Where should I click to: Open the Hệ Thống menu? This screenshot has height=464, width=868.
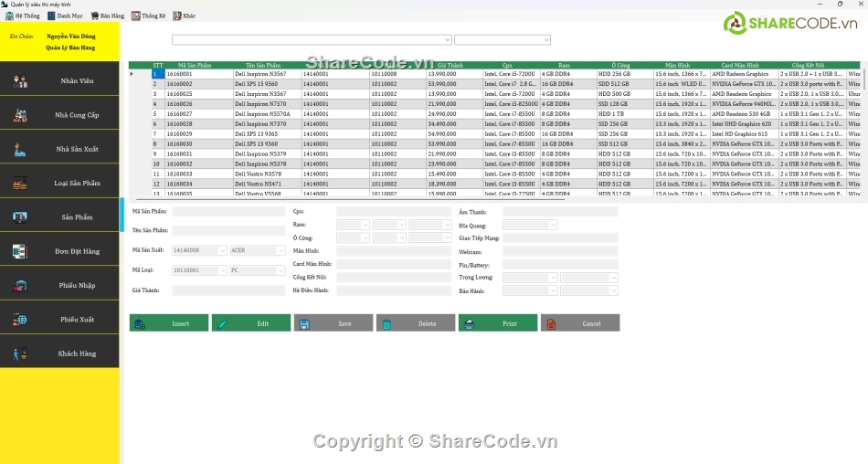coord(23,16)
